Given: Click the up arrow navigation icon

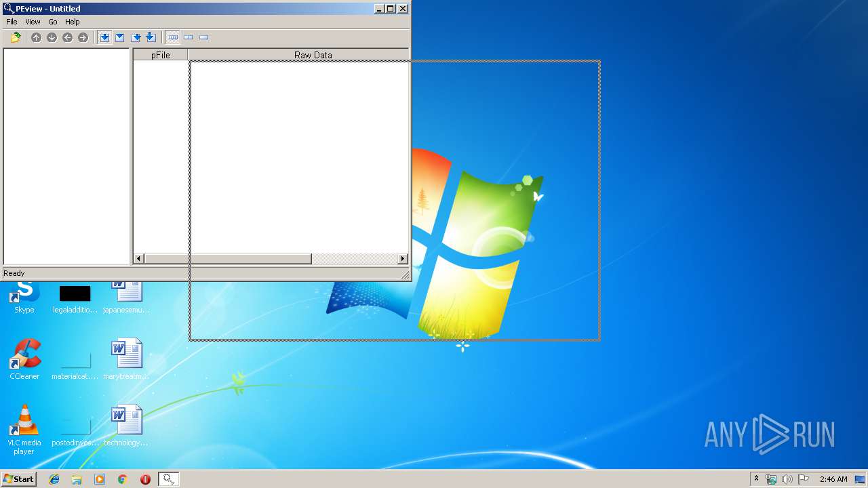Looking at the screenshot, I should click(36, 37).
